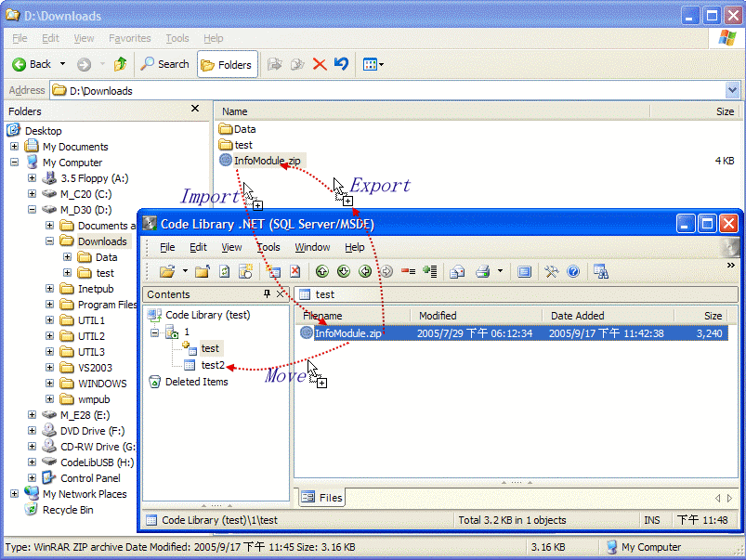
Task: Click the green left-arrow icon in Code Library toolbar
Action: point(365,272)
